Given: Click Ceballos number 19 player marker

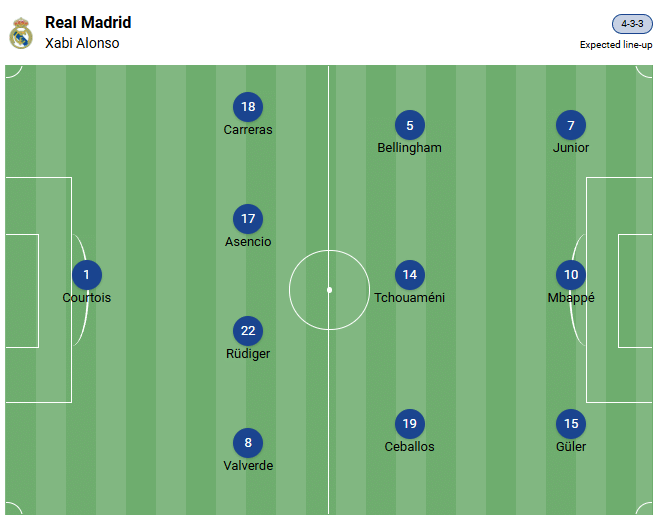Looking at the screenshot, I should point(409,424).
